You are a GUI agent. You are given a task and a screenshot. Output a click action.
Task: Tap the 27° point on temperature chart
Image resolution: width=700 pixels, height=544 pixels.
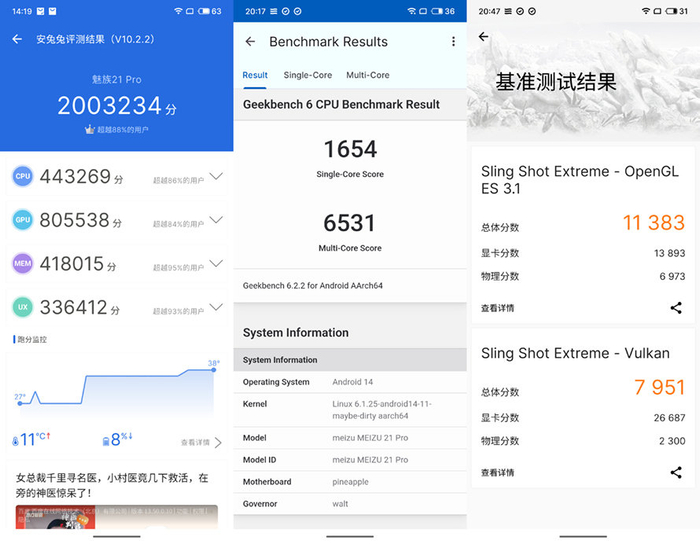click(20, 403)
